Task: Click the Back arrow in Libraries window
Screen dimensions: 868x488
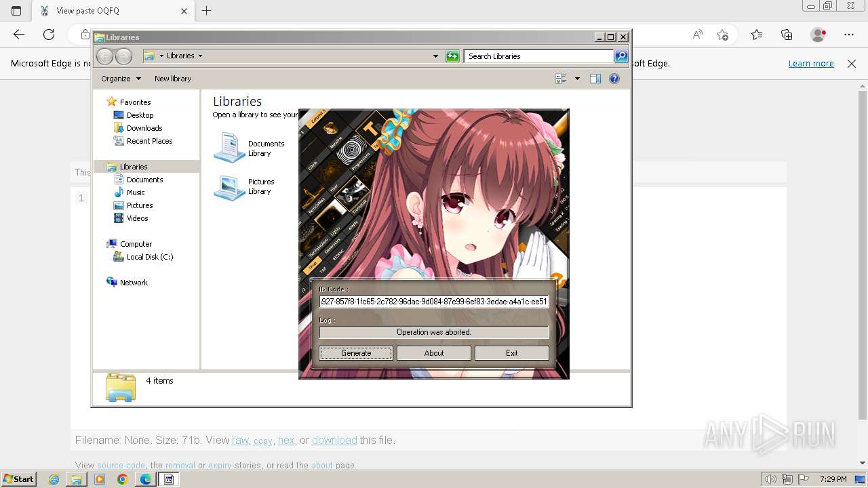Action: pyautogui.click(x=104, y=56)
